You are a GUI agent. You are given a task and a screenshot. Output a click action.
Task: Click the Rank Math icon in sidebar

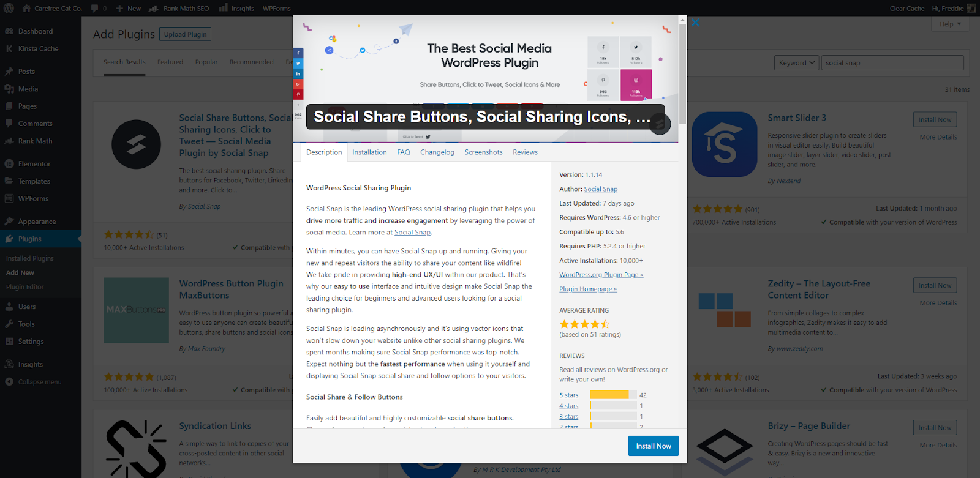(9, 141)
